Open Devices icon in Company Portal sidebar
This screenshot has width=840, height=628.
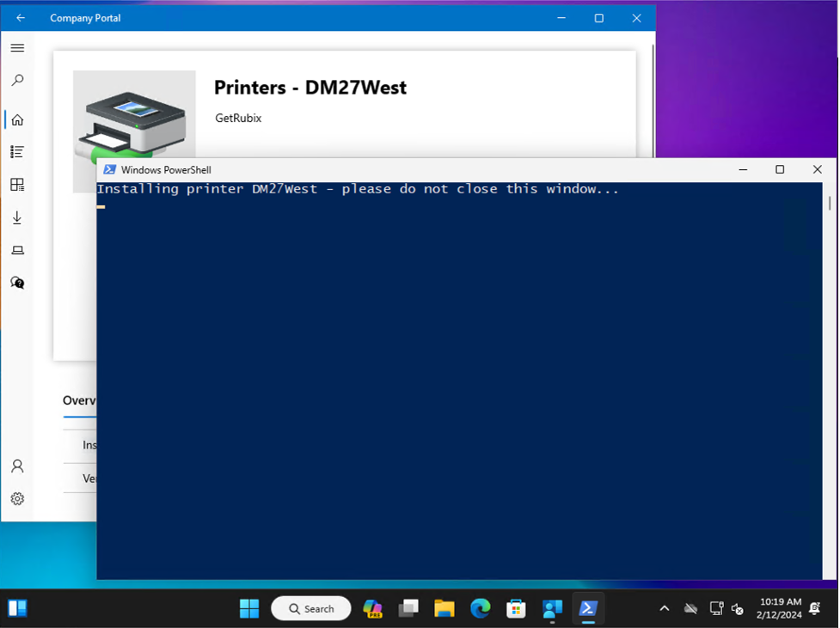(x=17, y=250)
